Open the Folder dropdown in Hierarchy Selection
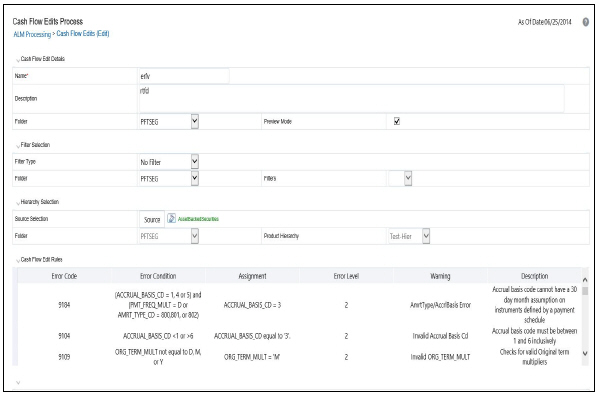The height and width of the screenshot is (395, 602). pyautogui.click(x=169, y=236)
